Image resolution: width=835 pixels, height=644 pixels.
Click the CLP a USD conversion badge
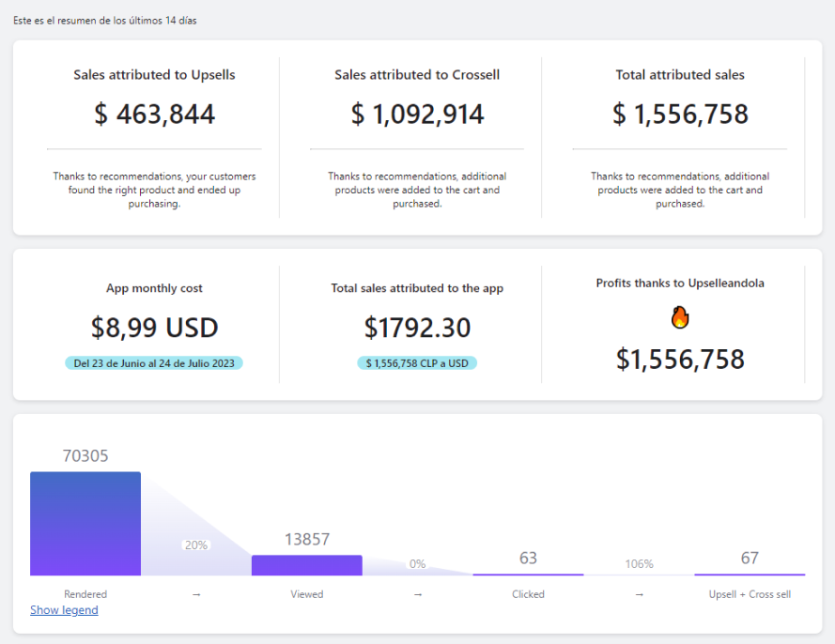(417, 363)
